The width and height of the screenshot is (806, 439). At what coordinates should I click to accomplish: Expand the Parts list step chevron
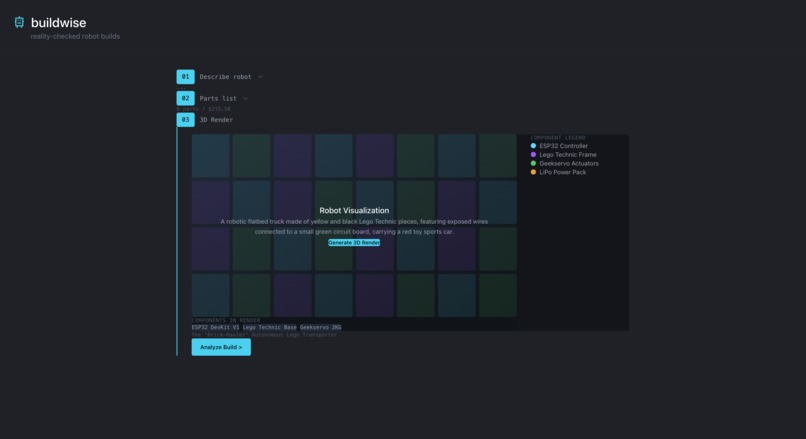click(x=245, y=99)
